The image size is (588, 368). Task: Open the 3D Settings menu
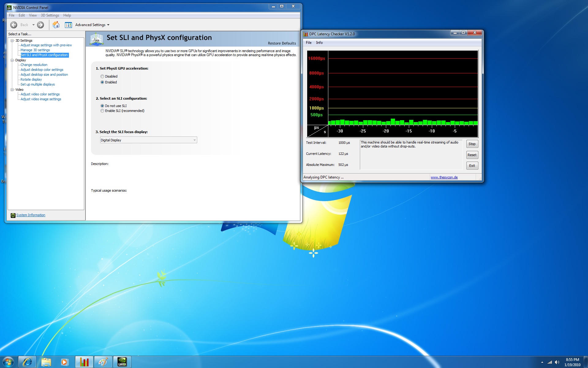pos(50,15)
